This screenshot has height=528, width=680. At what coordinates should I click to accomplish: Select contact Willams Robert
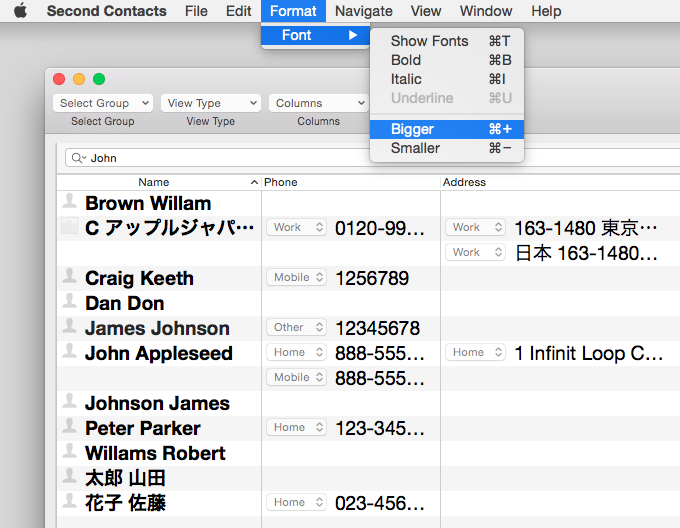[x=155, y=453]
